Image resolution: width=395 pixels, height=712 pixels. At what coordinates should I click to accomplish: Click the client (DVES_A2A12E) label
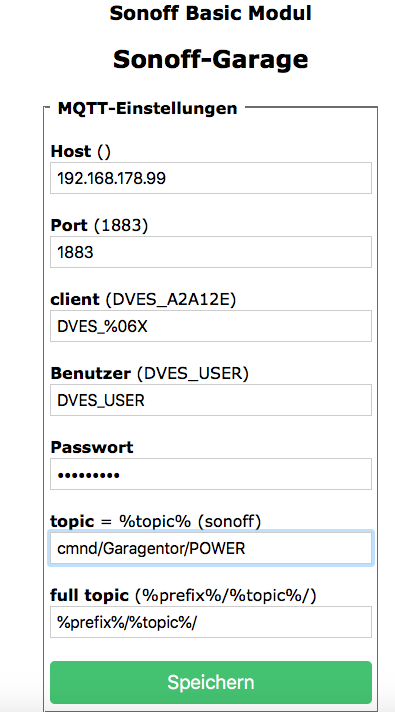point(143,299)
